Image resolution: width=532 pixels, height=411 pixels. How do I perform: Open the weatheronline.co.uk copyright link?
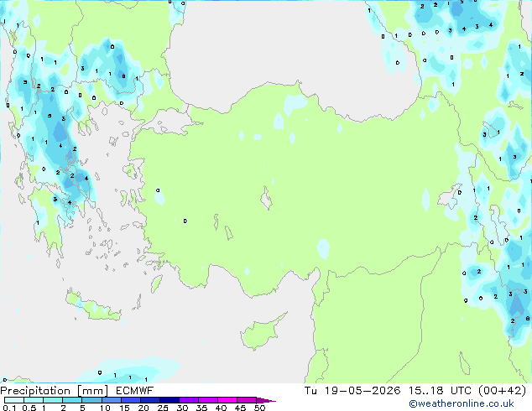(x=462, y=403)
